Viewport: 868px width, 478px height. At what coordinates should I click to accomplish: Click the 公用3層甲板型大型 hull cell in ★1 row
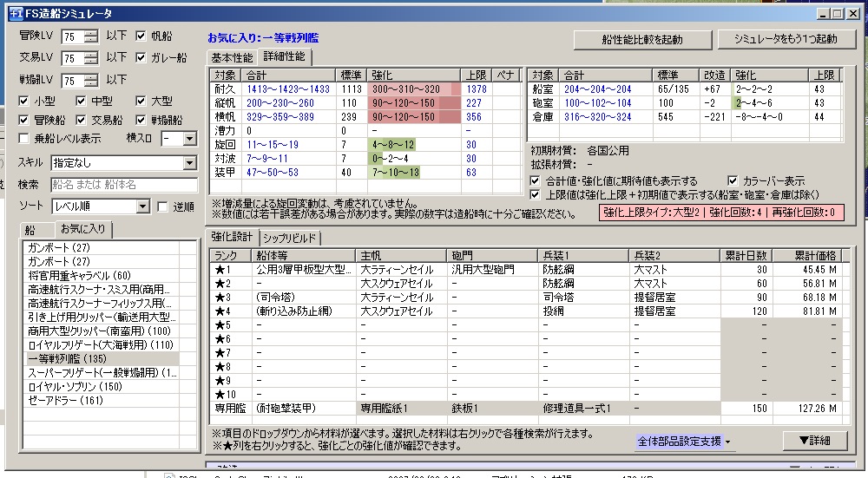click(x=303, y=270)
